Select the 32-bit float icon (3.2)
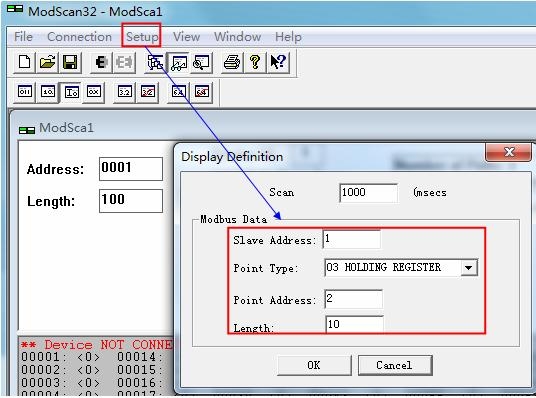The image size is (536, 398). coord(124,92)
